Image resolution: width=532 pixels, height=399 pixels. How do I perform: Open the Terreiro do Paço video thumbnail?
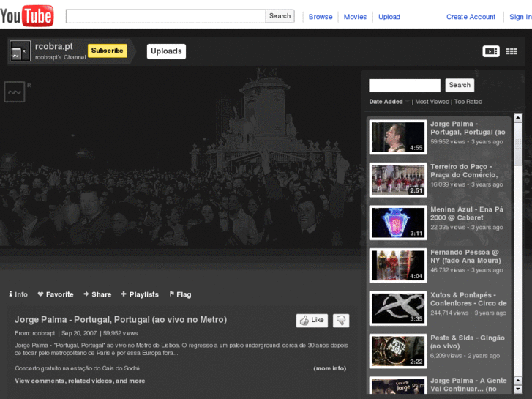point(398,180)
